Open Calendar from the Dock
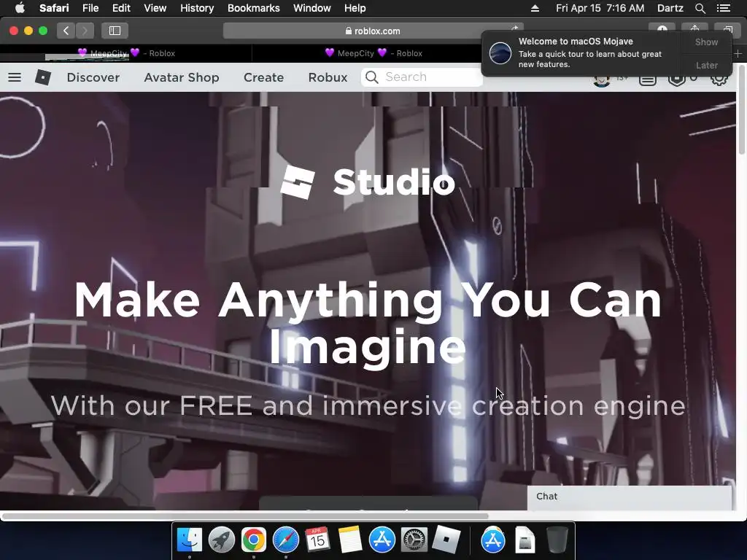Viewport: 747px width, 560px height. [318, 540]
